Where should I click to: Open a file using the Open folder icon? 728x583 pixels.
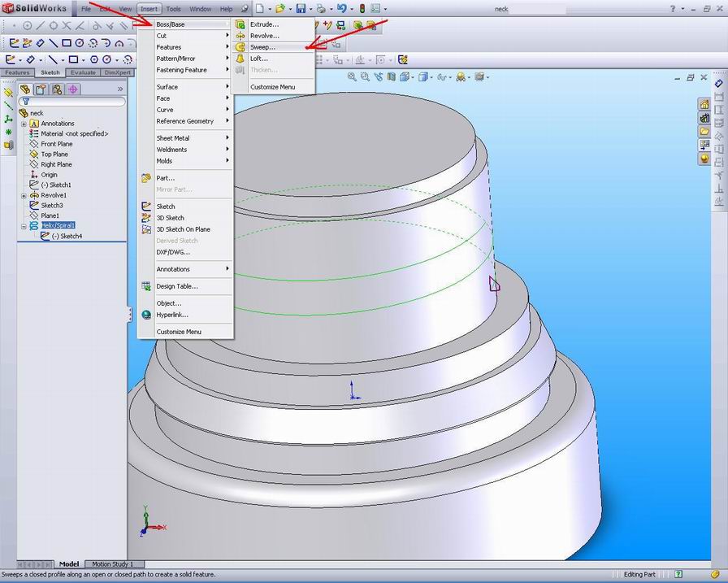pos(280,9)
